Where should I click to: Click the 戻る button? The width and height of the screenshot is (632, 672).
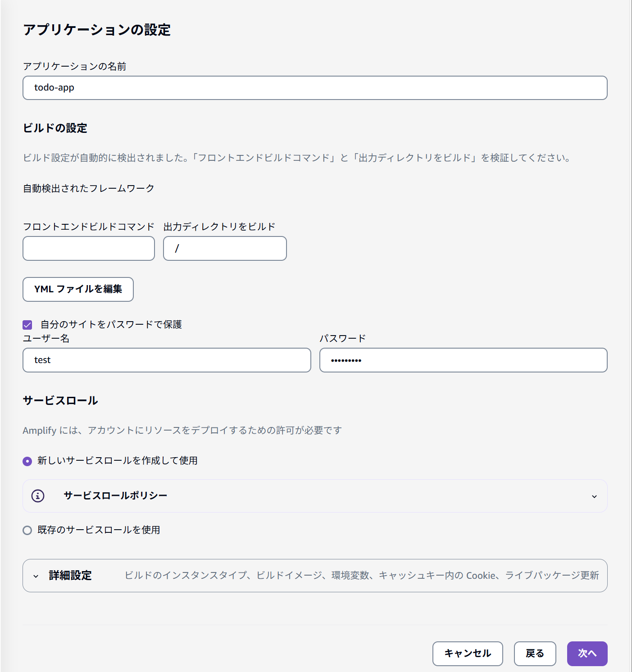point(535,654)
